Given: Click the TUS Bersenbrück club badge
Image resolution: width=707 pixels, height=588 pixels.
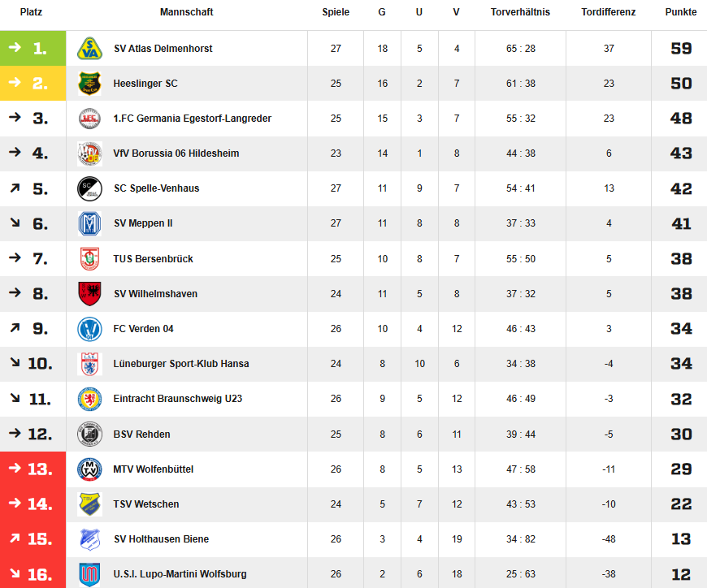Looking at the screenshot, I should [89, 259].
